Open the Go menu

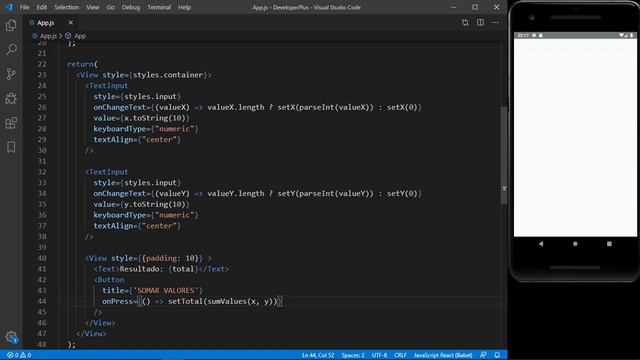click(110, 7)
